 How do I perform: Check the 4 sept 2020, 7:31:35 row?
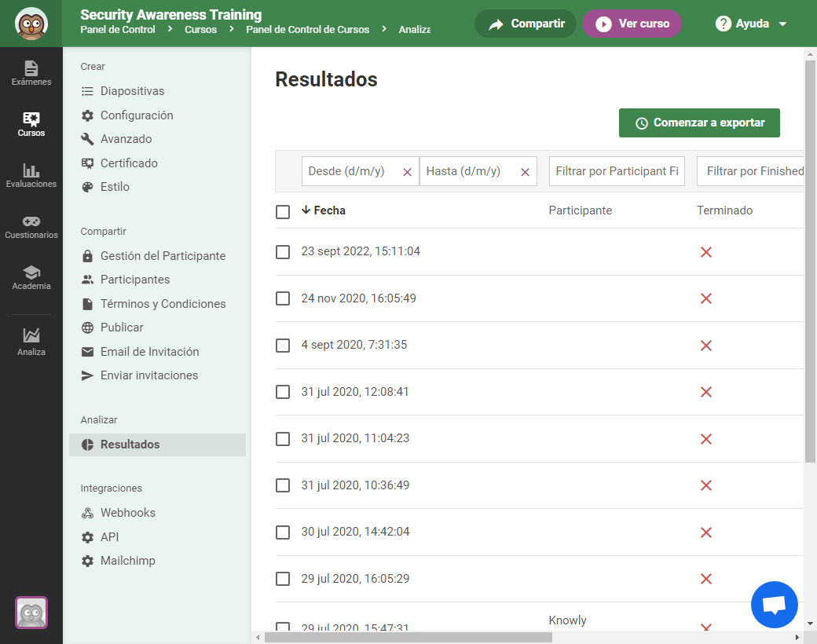283,346
